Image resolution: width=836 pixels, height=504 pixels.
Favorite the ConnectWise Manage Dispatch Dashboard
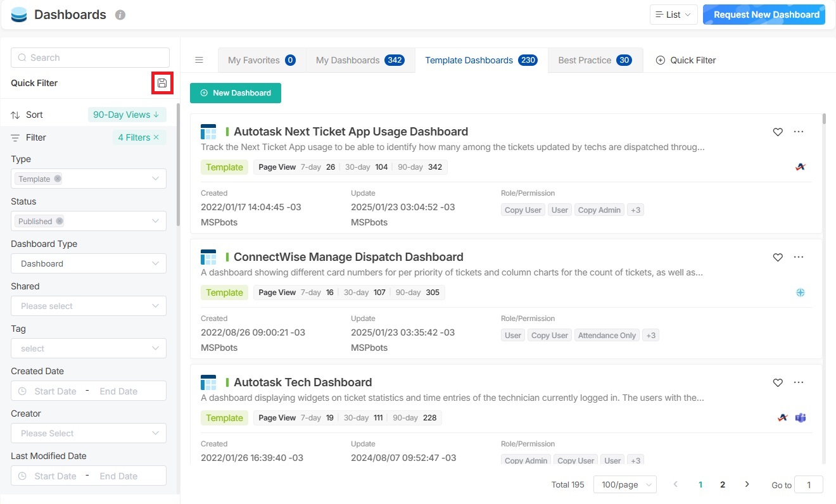click(x=778, y=257)
